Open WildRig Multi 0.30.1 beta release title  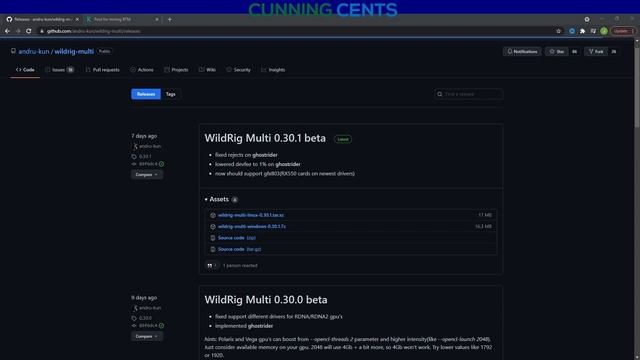point(265,138)
